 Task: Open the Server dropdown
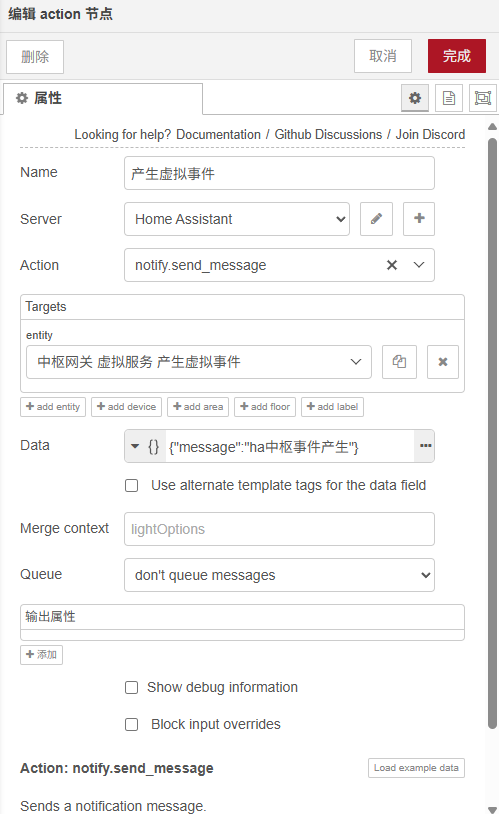tap(237, 219)
